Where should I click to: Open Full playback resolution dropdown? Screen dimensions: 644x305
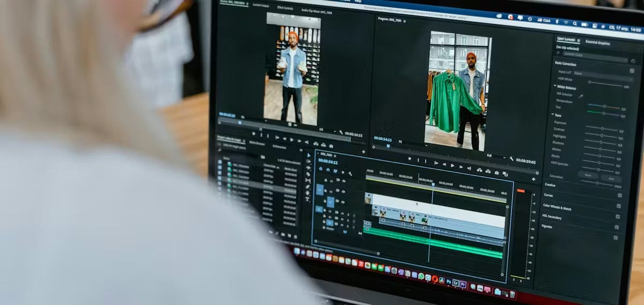pos(496,156)
